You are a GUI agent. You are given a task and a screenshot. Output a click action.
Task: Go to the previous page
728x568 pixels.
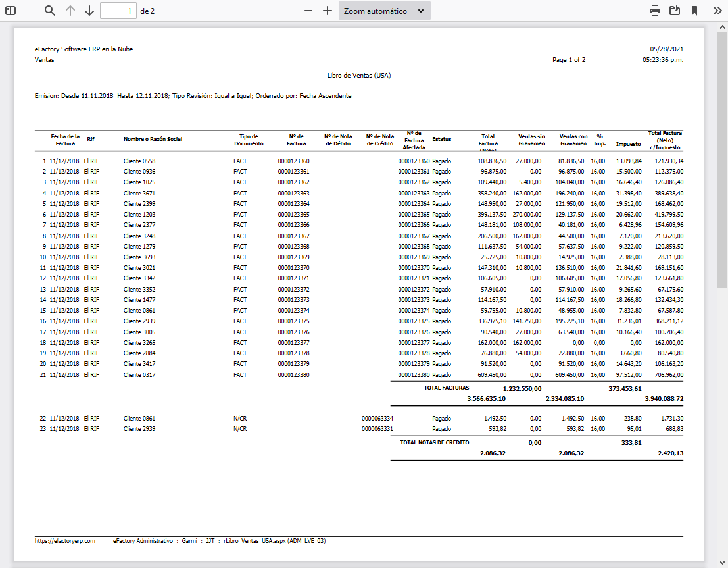[70, 11]
